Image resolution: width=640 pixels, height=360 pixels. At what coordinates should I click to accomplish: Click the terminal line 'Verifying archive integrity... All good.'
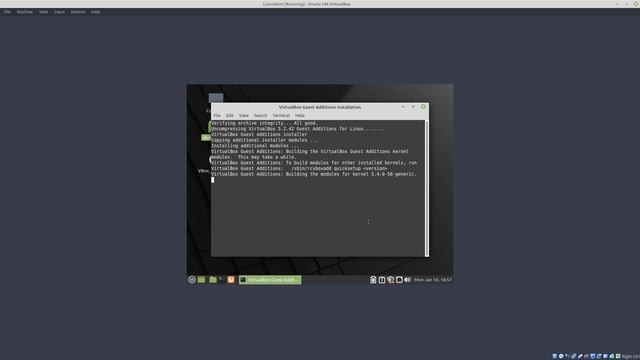[264, 123]
